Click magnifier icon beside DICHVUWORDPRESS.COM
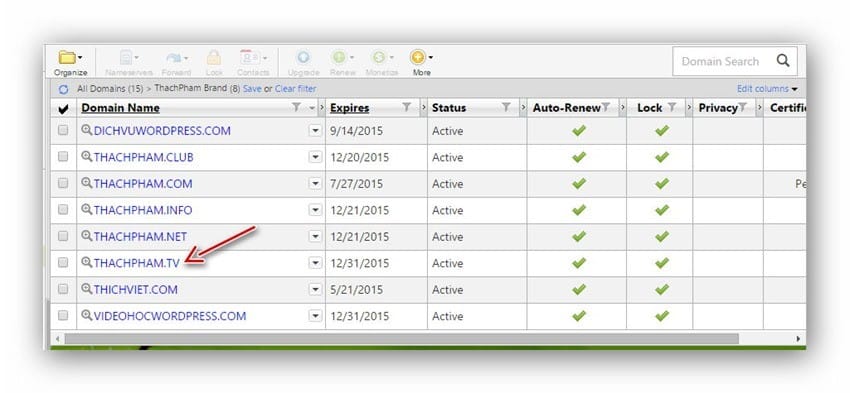The width and height of the screenshot is (850, 393). click(87, 130)
